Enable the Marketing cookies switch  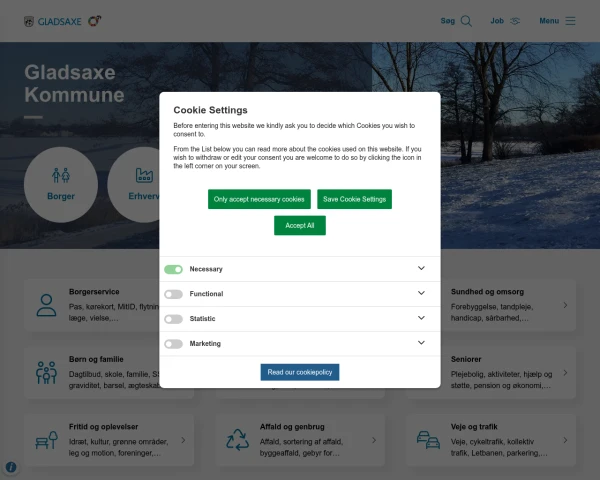pos(173,344)
